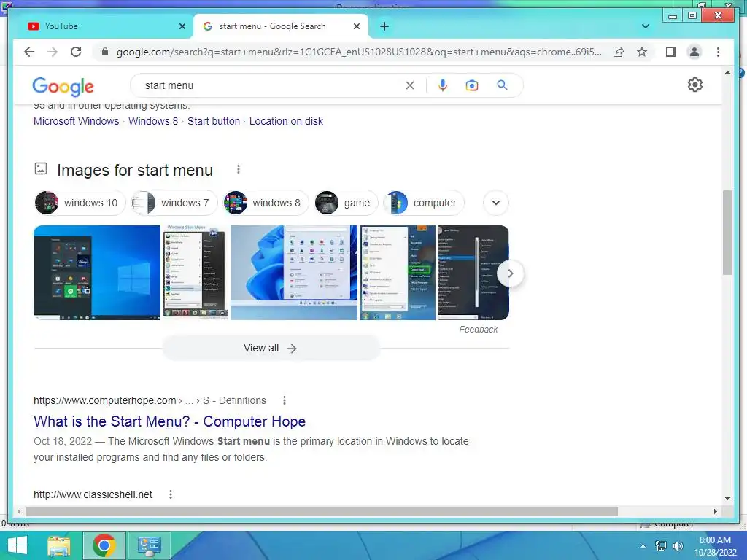
Task: Open Microsoft Windows related link
Action: point(76,121)
